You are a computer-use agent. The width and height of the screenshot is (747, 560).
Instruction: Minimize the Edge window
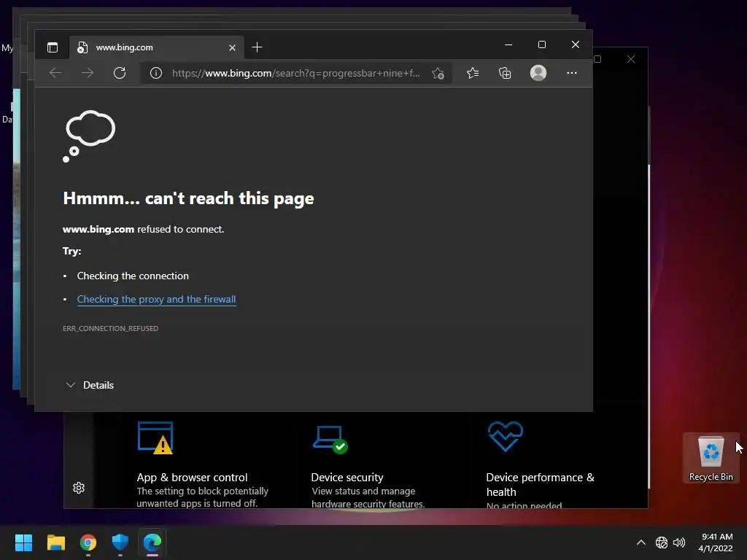pyautogui.click(x=508, y=44)
